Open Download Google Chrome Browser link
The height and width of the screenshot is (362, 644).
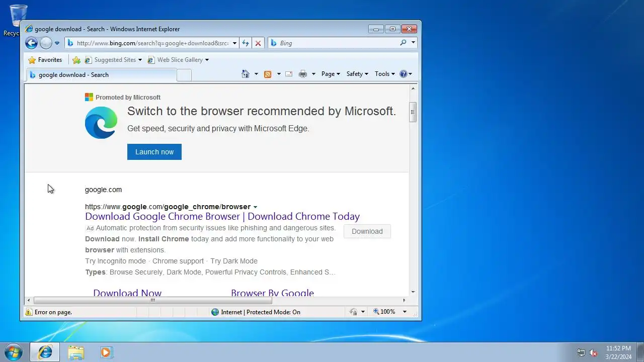pos(222,217)
